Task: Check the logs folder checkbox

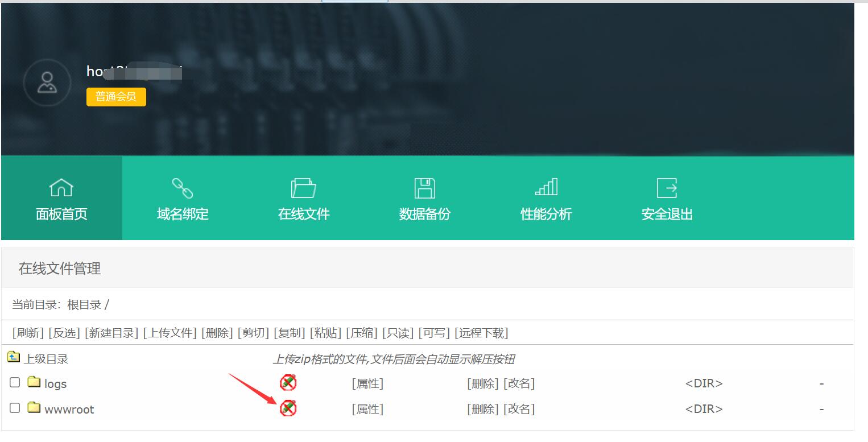Action: [x=15, y=382]
